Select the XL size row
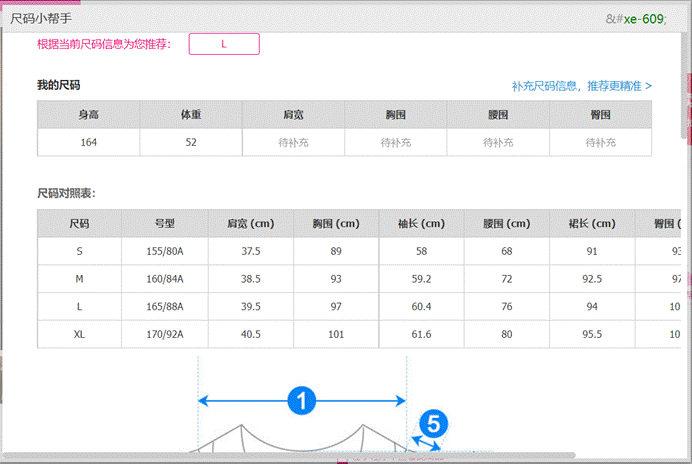Image resolution: width=692 pixels, height=464 pixels. point(359,334)
